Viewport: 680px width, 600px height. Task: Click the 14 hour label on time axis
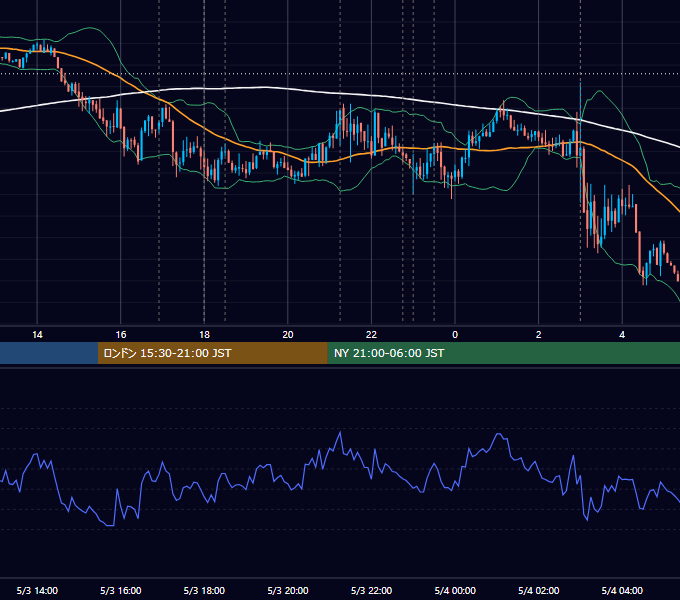(37, 335)
